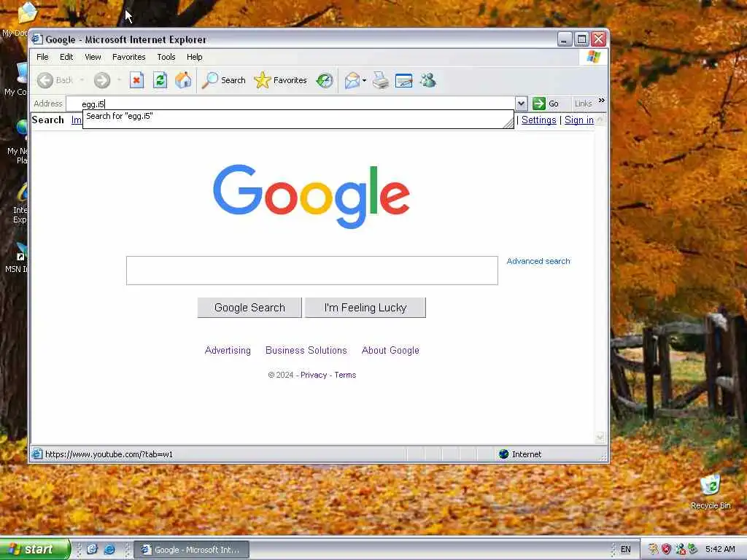Viewport: 747px width, 560px height.
Task: Expand the Address bar dropdown arrow
Action: [x=521, y=104]
